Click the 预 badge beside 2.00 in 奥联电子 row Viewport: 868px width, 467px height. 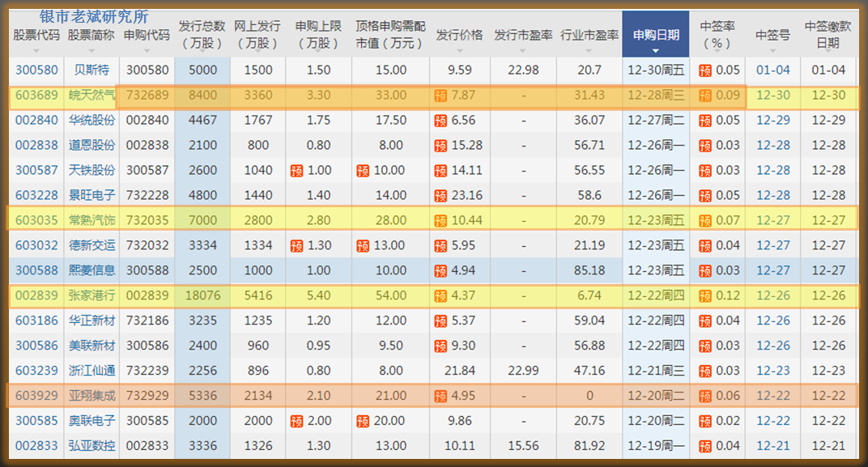296,421
